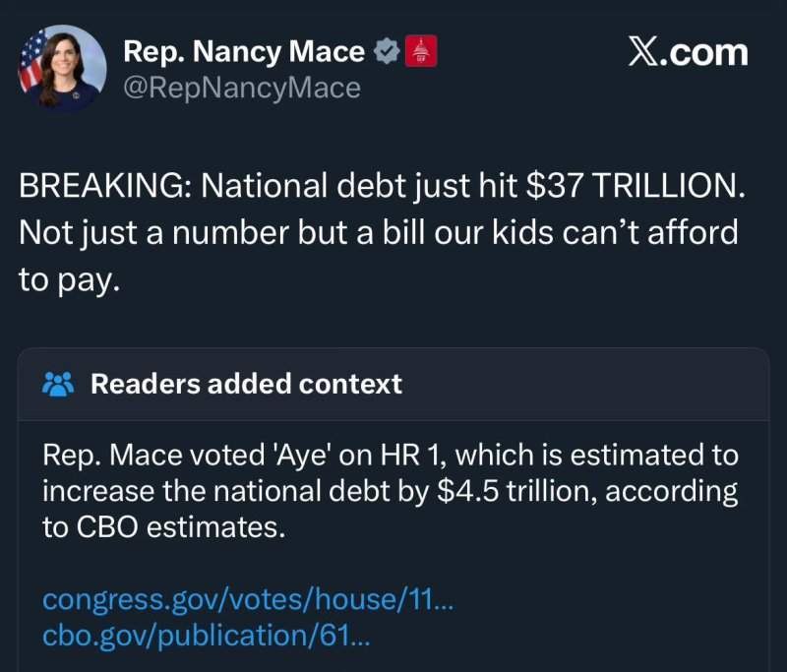Click the tweet text starting with BREAKING

pos(382,232)
